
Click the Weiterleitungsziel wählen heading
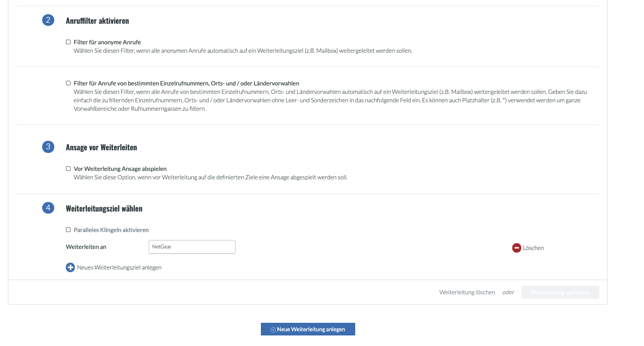point(104,209)
